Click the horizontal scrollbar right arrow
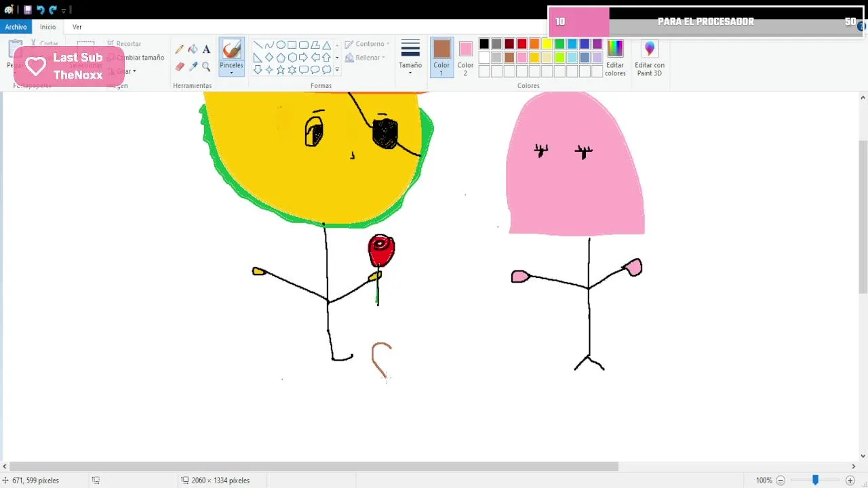Screen dimensions: 868x488 853,466
